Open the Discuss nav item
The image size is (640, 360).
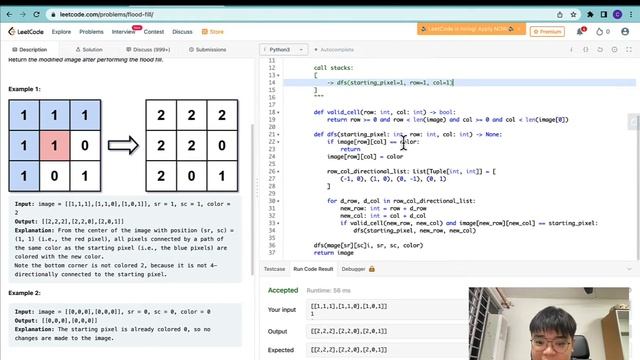(x=182, y=32)
